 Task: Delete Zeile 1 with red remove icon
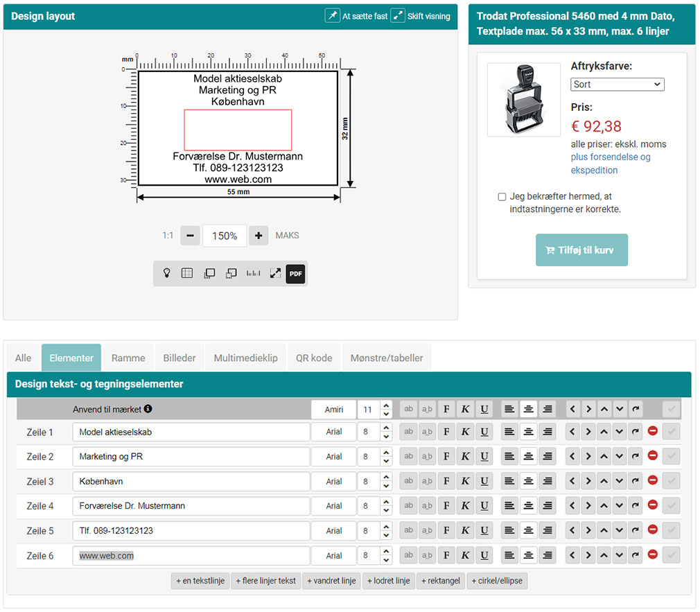[x=652, y=432]
